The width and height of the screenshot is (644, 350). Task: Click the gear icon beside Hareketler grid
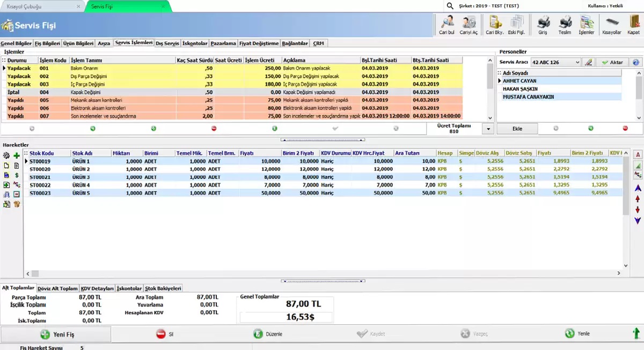click(x=6, y=155)
